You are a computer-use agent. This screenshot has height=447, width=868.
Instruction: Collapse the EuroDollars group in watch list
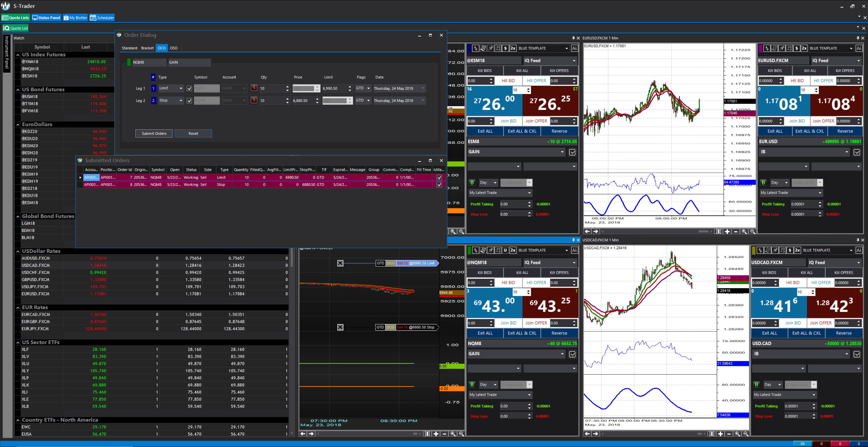[x=18, y=124]
